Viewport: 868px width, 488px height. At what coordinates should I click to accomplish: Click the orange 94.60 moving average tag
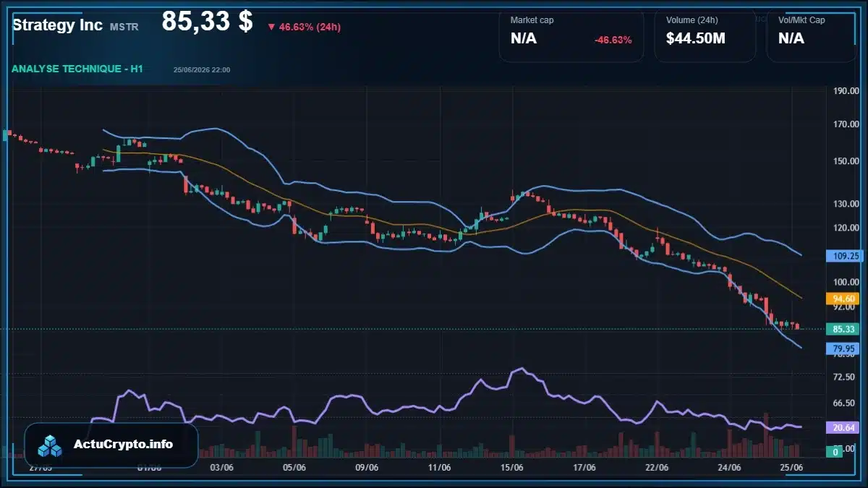click(844, 299)
